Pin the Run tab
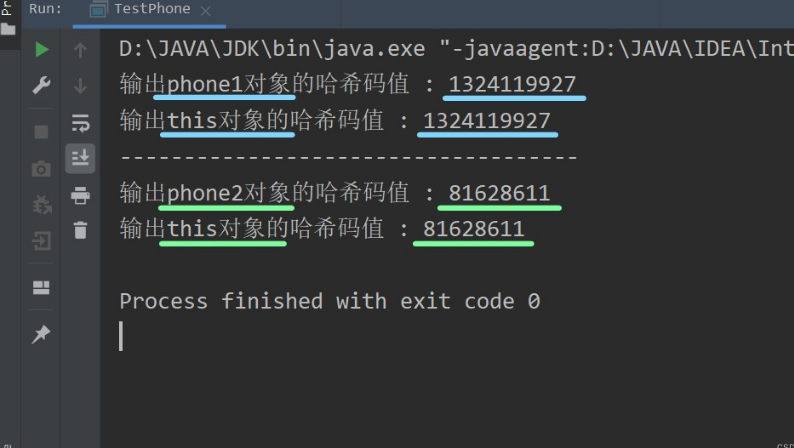The width and height of the screenshot is (794, 448). 41,335
